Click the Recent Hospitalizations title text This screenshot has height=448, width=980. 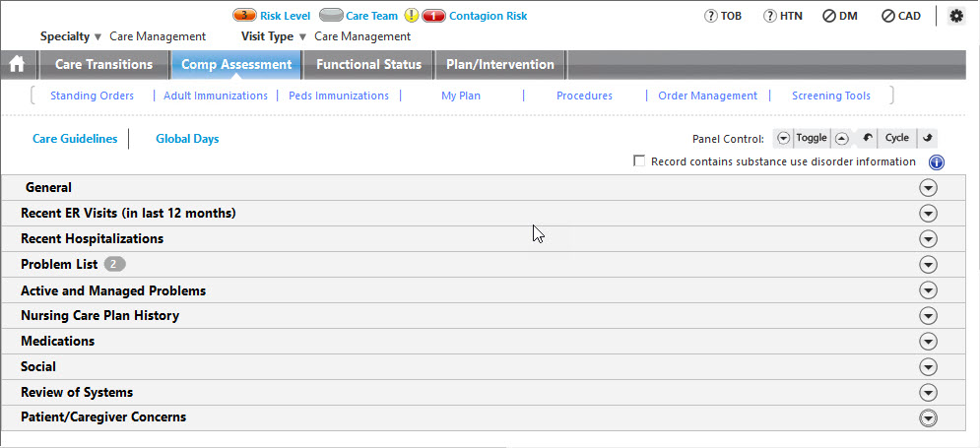click(92, 238)
